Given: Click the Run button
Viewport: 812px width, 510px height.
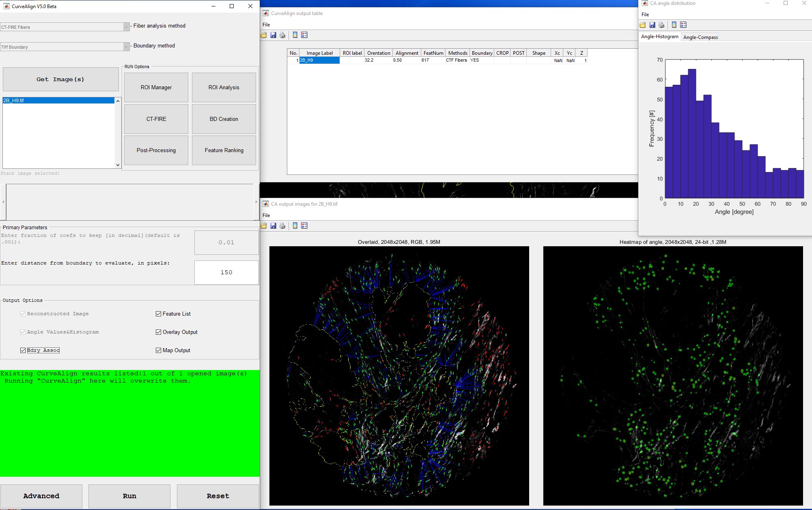Looking at the screenshot, I should point(129,496).
